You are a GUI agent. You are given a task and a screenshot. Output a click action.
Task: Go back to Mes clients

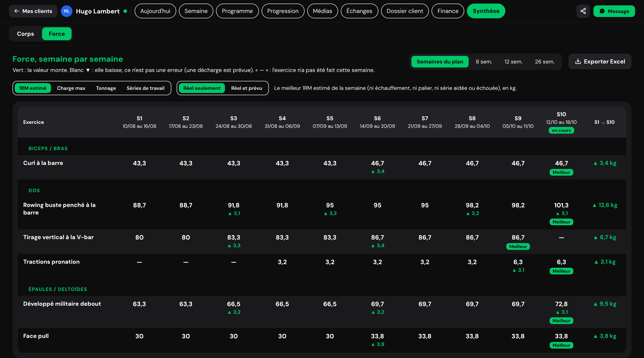click(33, 11)
